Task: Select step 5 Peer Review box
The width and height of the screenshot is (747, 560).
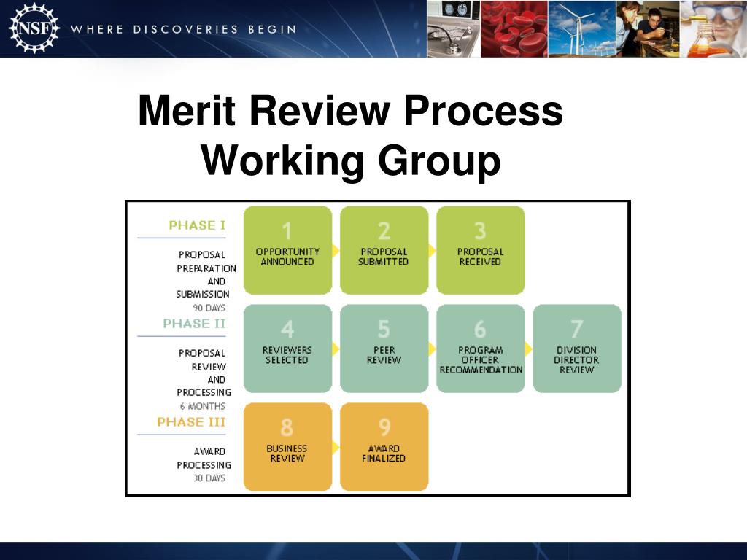Action: [x=384, y=349]
